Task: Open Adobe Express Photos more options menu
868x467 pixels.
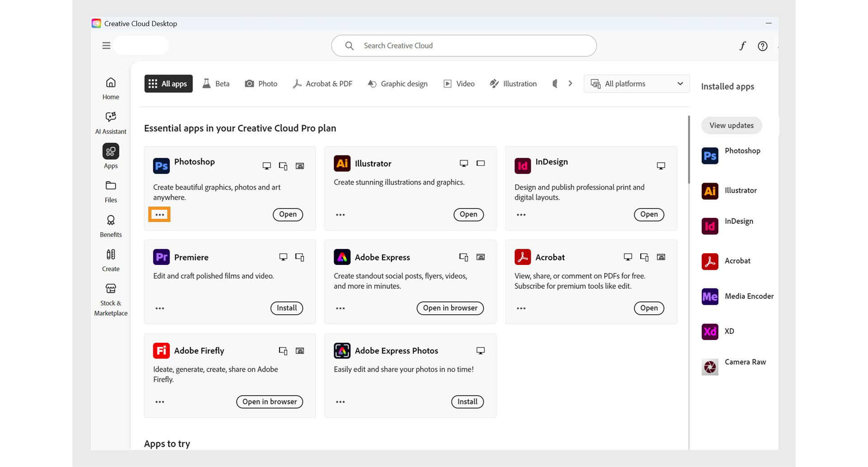Action: pos(340,402)
